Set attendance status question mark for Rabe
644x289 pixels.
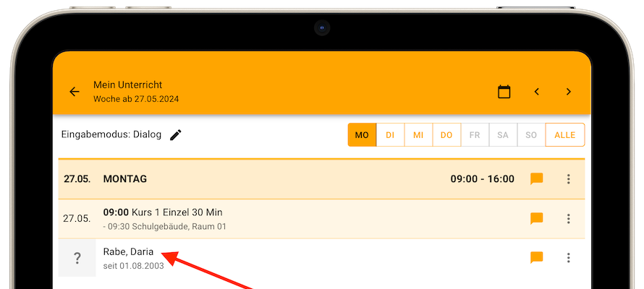77,258
